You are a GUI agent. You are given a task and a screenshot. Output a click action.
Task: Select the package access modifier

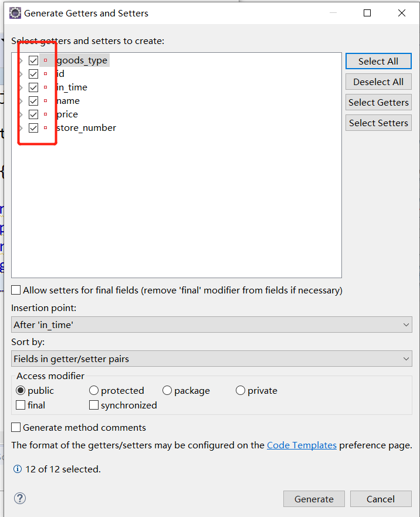167,390
